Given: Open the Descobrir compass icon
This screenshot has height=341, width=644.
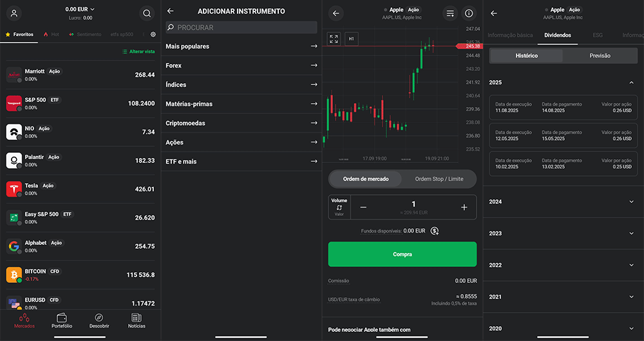Looking at the screenshot, I should tap(99, 318).
